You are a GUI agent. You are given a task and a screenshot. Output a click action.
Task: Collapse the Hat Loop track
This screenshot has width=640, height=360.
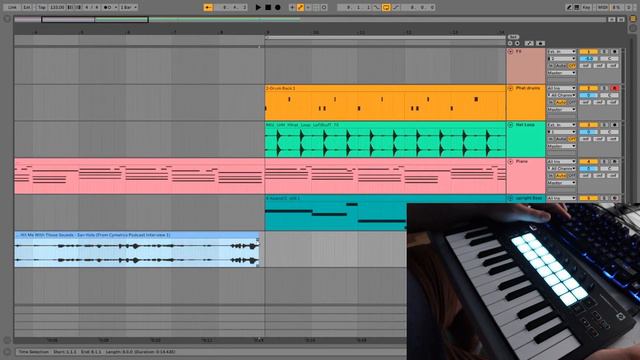pyautogui.click(x=511, y=125)
